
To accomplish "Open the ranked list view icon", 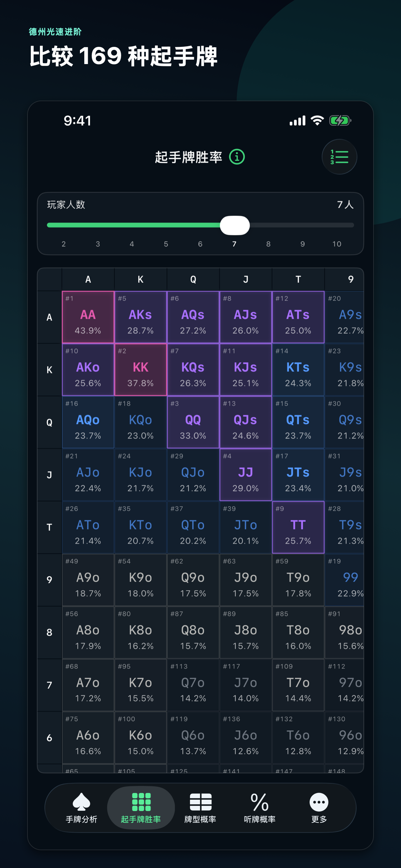I will pyautogui.click(x=339, y=157).
